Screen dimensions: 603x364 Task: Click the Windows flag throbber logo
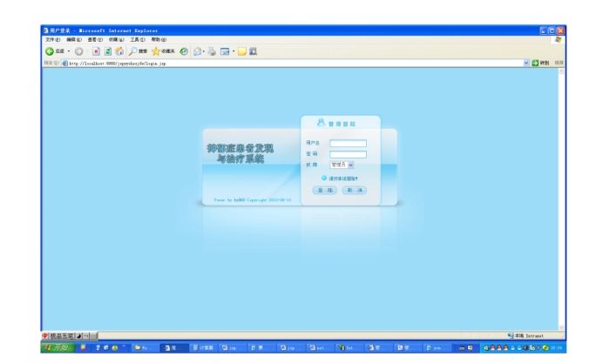point(558,39)
